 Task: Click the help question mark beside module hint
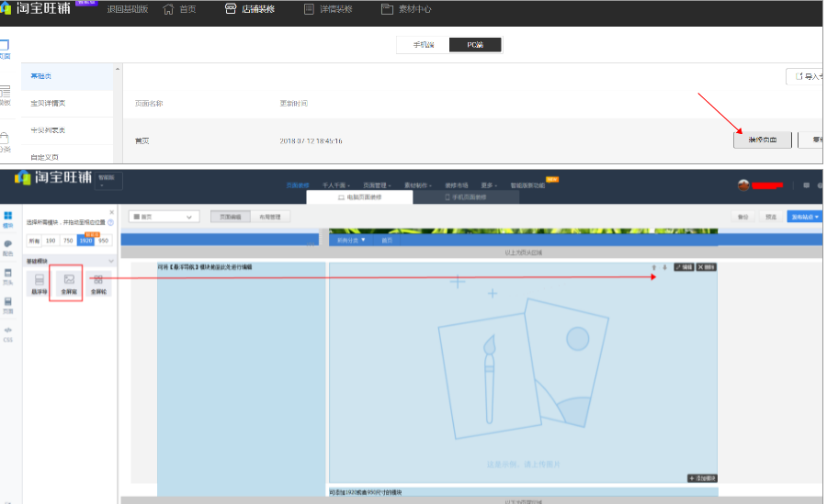110,222
